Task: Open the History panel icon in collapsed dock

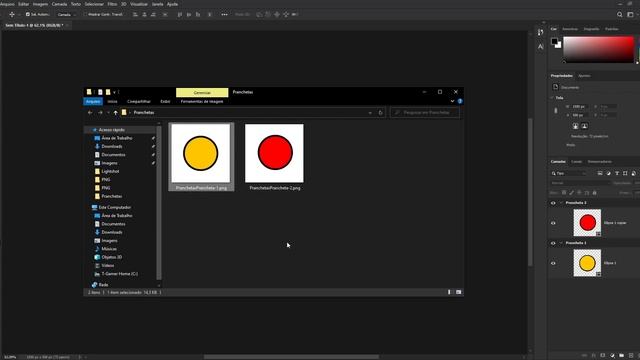Action: point(540,32)
